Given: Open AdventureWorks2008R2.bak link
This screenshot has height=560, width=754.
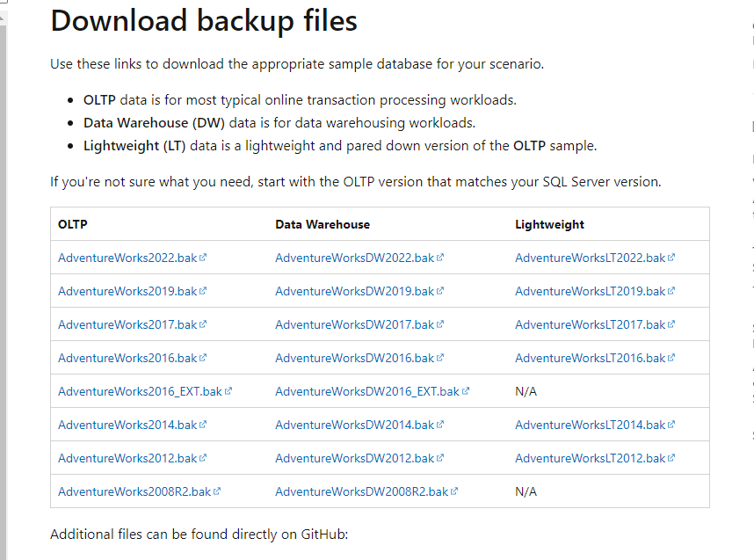Looking at the screenshot, I should (134, 491).
